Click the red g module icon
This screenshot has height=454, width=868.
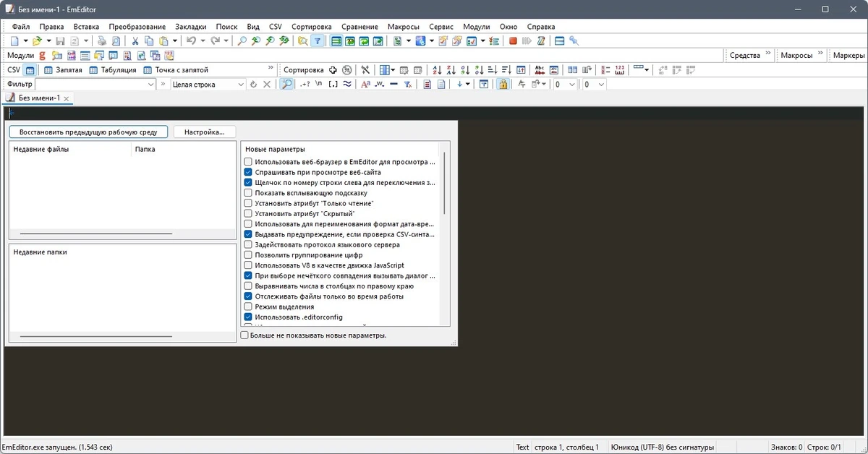click(x=43, y=56)
